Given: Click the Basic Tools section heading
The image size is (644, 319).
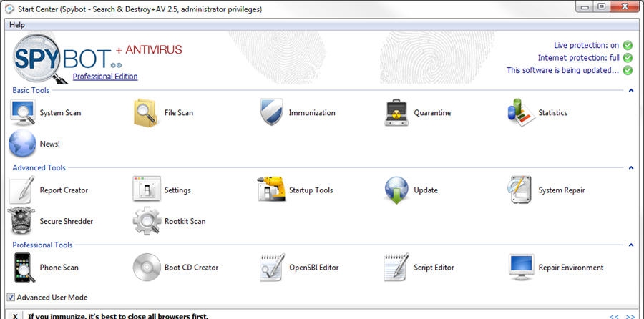Looking at the screenshot, I should (x=31, y=90).
